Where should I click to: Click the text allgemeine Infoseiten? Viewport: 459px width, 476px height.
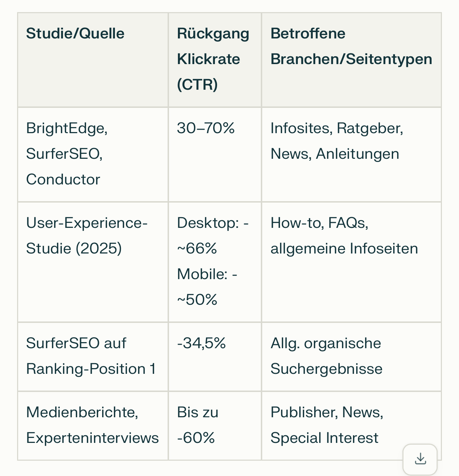344,249
